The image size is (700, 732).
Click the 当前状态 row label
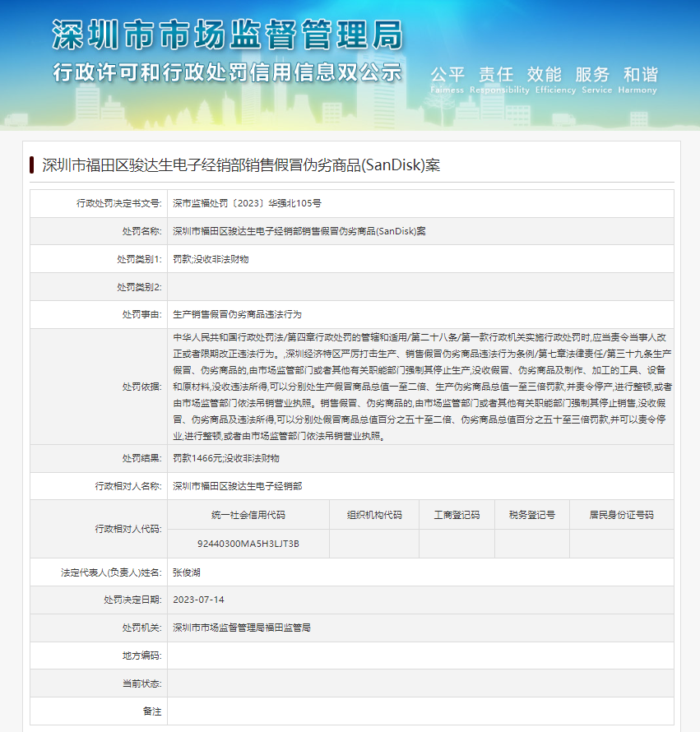[x=142, y=684]
